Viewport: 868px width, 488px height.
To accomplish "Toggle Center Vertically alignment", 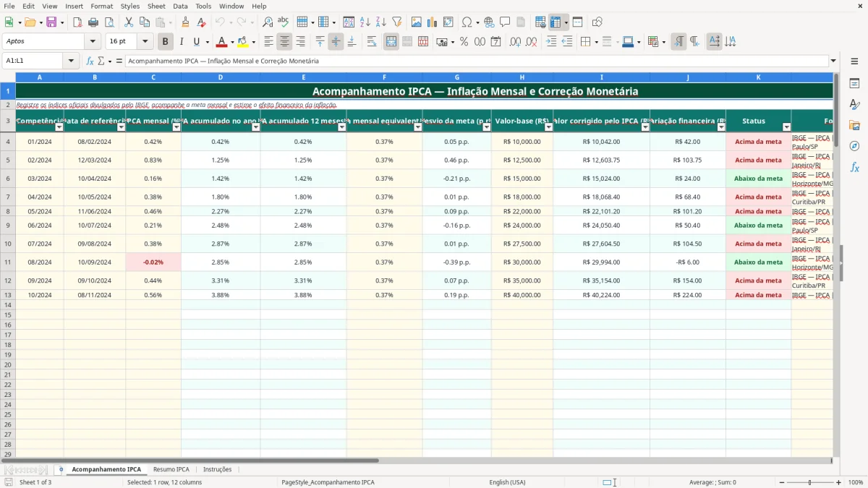I will pyautogui.click(x=336, y=42).
